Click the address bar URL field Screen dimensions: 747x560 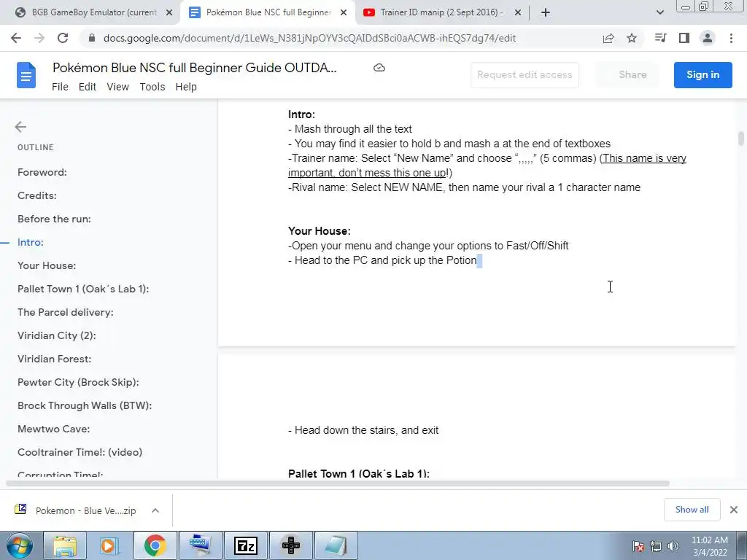coord(309,38)
